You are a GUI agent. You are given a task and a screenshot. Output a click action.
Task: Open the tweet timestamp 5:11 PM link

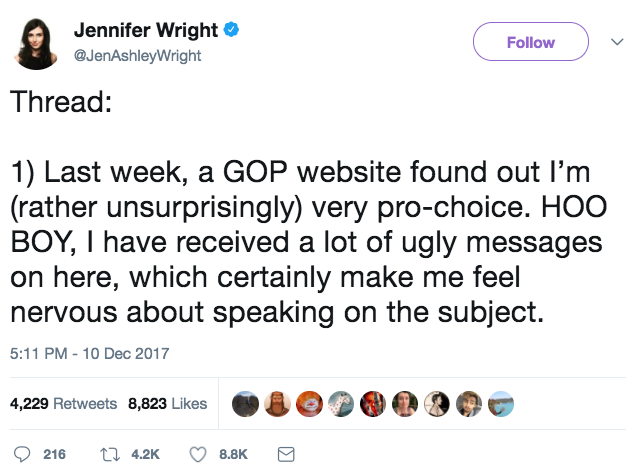[89, 353]
